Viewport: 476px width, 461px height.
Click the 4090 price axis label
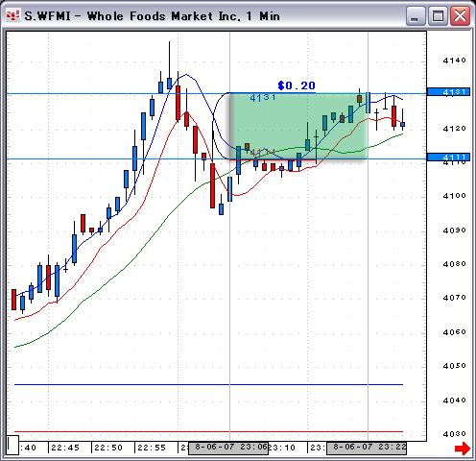454,230
